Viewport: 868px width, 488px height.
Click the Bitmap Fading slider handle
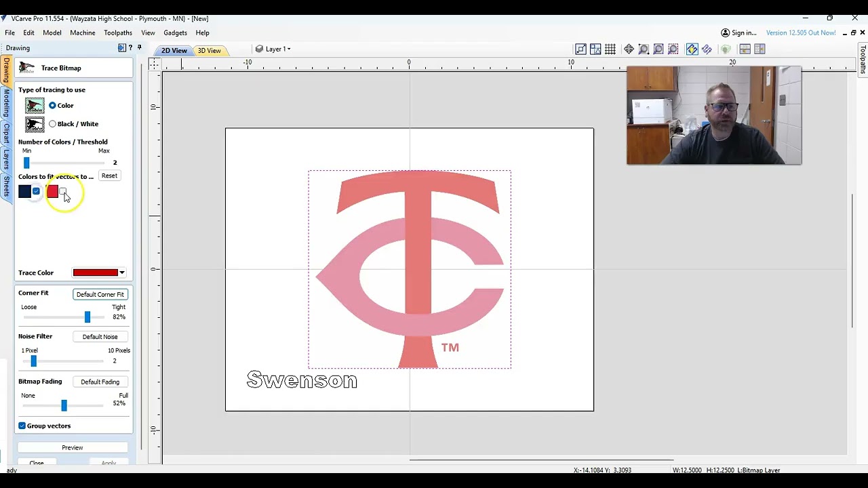pos(64,405)
